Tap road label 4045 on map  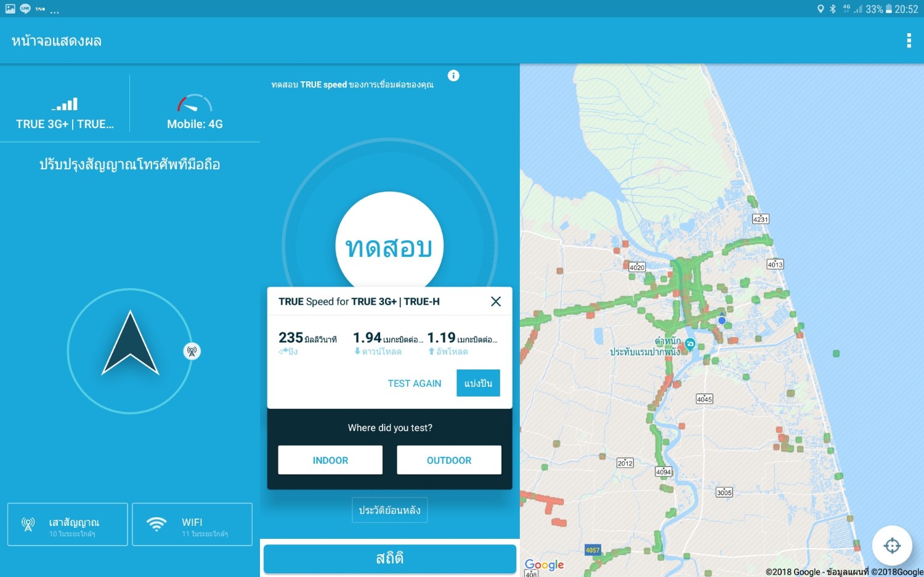pos(704,399)
